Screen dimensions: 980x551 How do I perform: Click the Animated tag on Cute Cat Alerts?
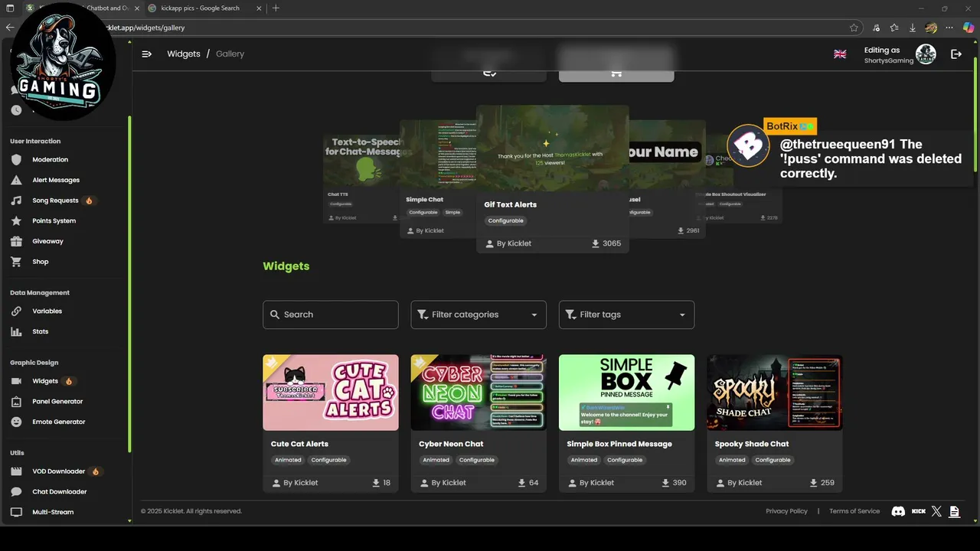289,460
